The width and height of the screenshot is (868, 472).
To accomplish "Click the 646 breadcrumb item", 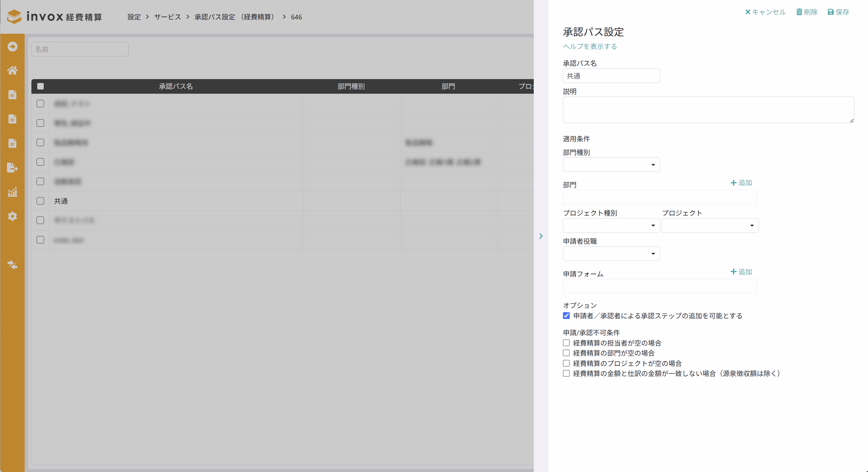I will (x=297, y=17).
